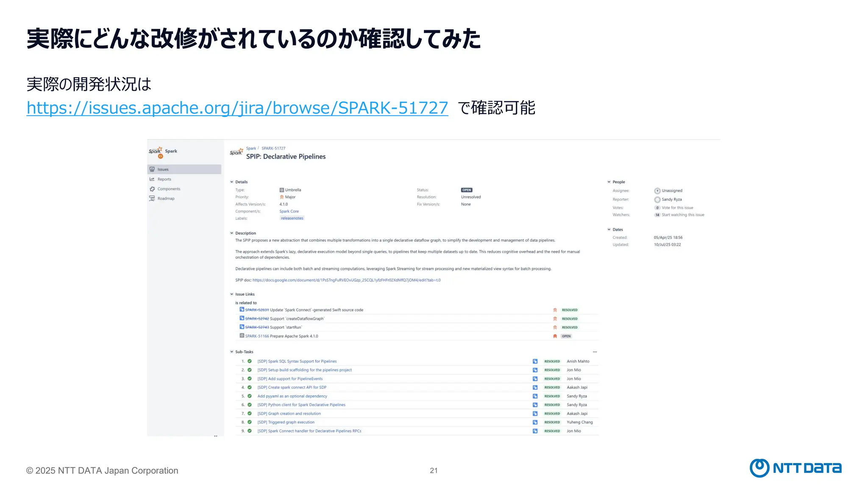Open the Components sidebar item
The width and height of the screenshot is (868, 488).
[169, 189]
